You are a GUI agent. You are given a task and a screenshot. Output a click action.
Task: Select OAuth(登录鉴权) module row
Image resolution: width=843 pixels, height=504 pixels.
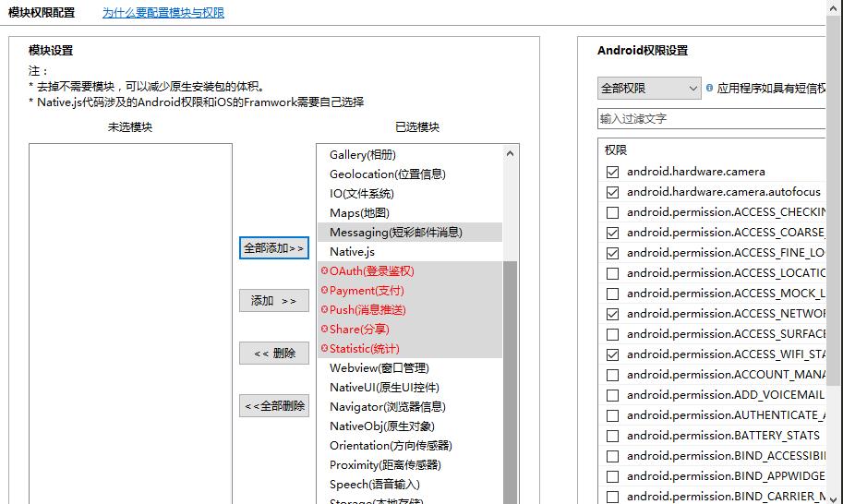410,270
